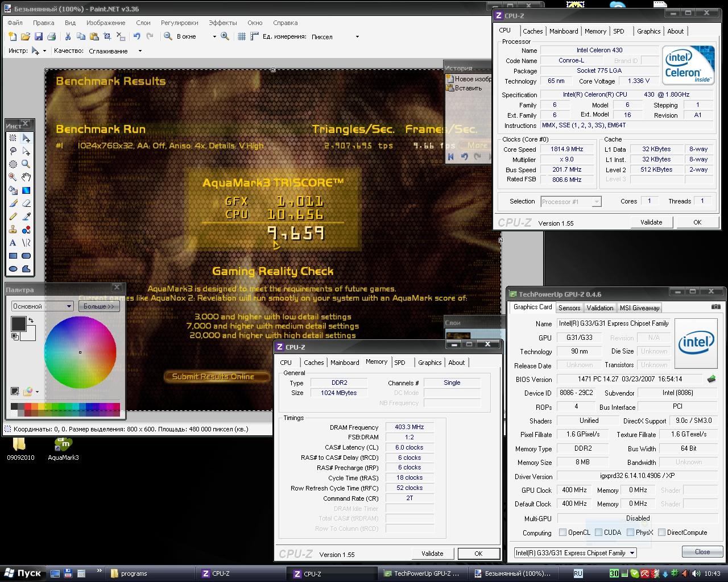The height and width of the screenshot is (582, 728).
Task: Expand the tool chooser dropdown next to Инстр
Action: tap(44, 51)
